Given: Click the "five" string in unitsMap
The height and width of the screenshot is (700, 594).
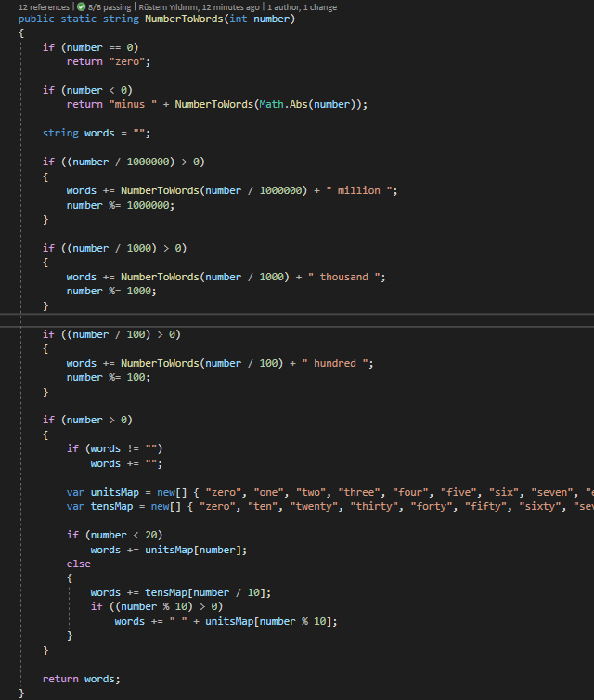Looking at the screenshot, I should [458, 492].
